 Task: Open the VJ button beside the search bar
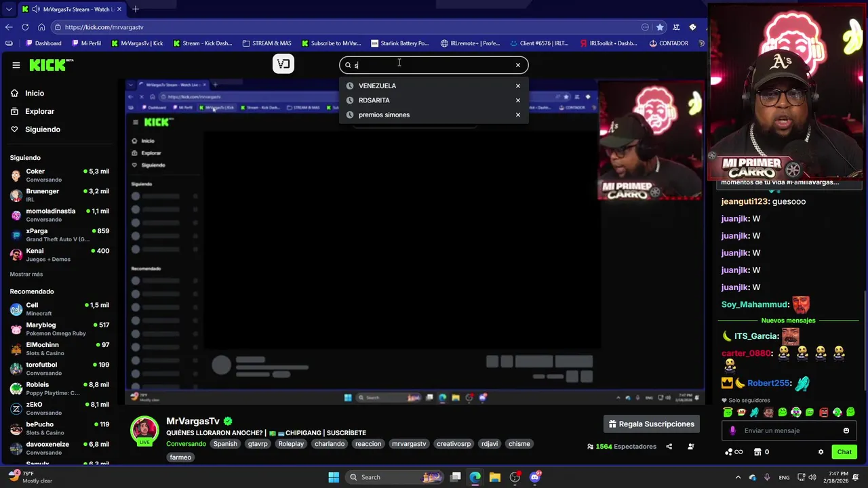pyautogui.click(x=283, y=64)
